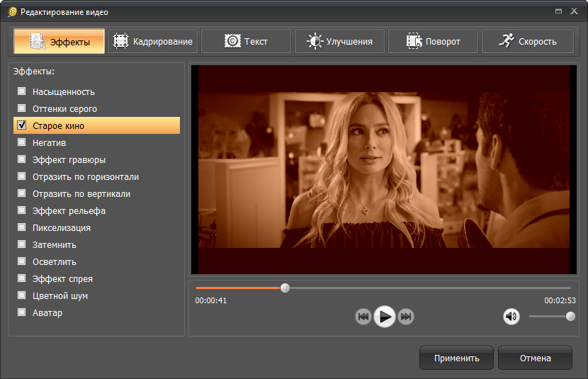The width and height of the screenshot is (588, 379).
Task: Open the Скорость speed tab
Action: (x=527, y=41)
